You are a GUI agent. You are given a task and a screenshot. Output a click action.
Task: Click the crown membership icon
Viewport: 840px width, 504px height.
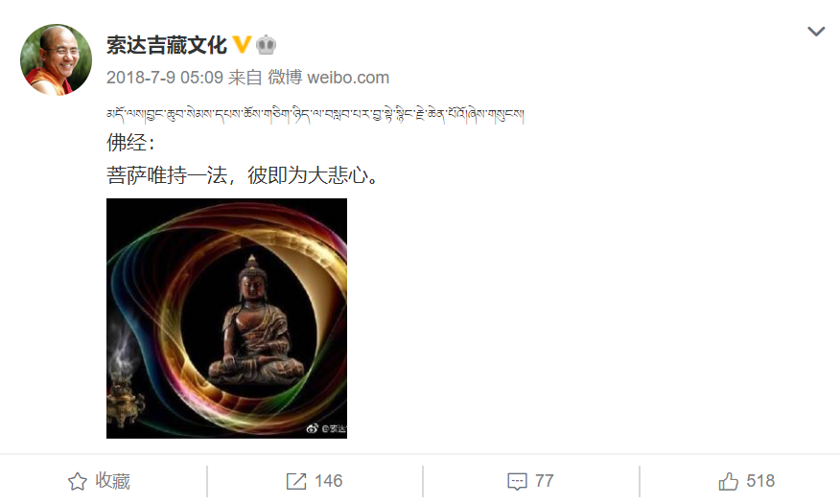[267, 45]
